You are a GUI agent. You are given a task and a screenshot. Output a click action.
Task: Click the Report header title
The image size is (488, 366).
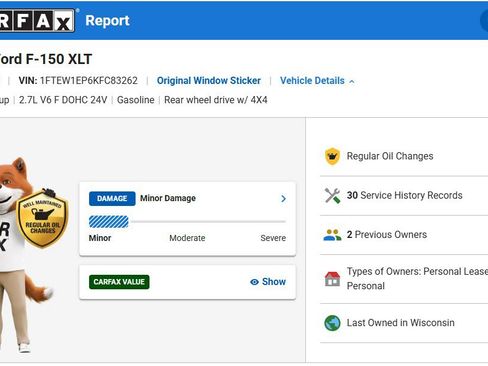(x=107, y=21)
